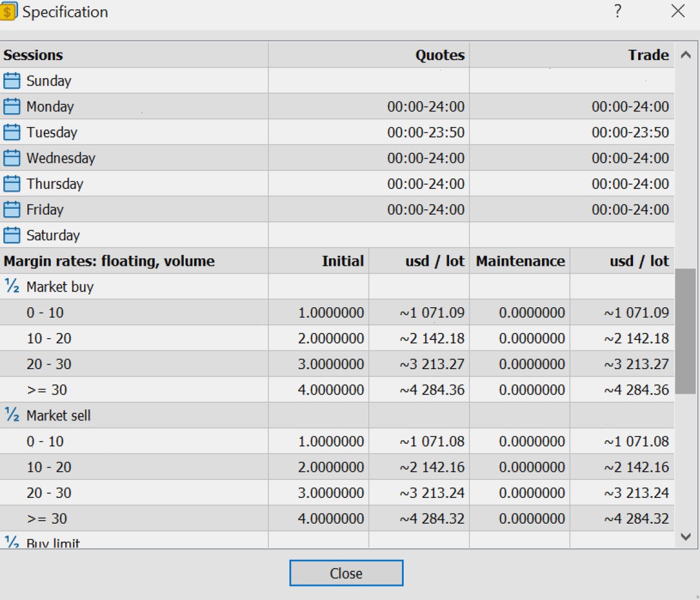
Task: Select the Saturday row label
Action: 53,236
